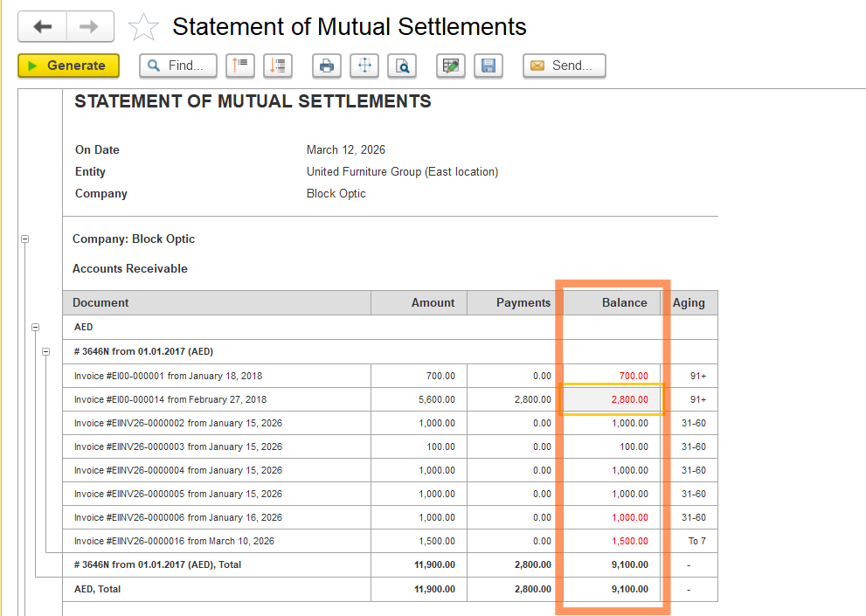866x616 pixels.
Task: Click the forward navigation arrow
Action: pyautogui.click(x=89, y=27)
